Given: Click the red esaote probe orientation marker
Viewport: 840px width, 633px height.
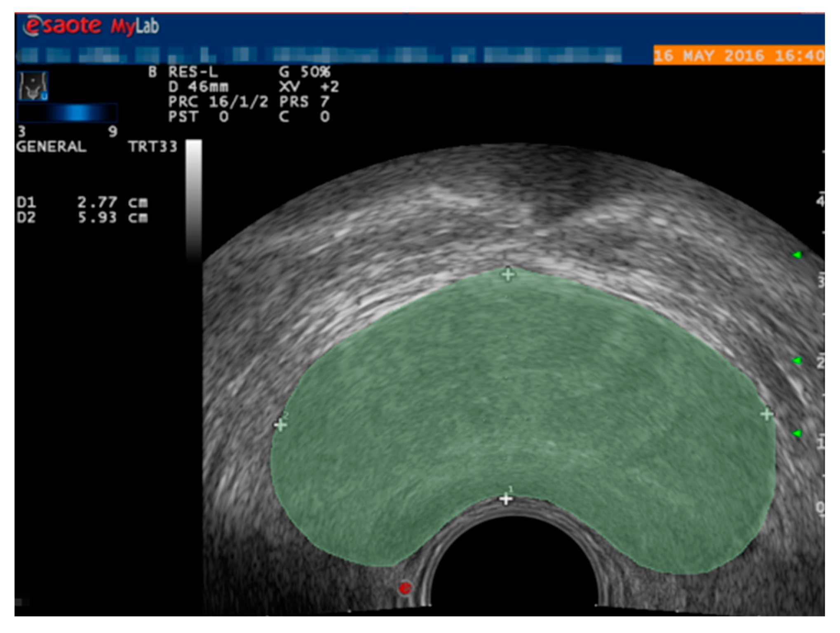Looking at the screenshot, I should 405,588.
